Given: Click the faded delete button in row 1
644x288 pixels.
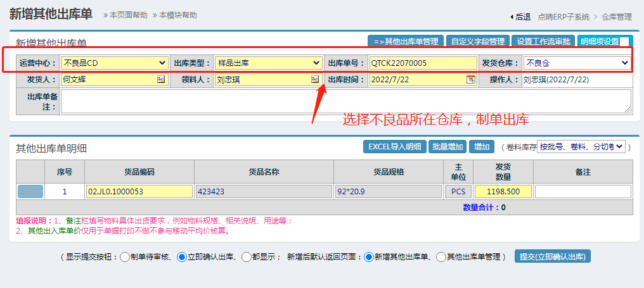Looking at the screenshot, I should pyautogui.click(x=30, y=192).
